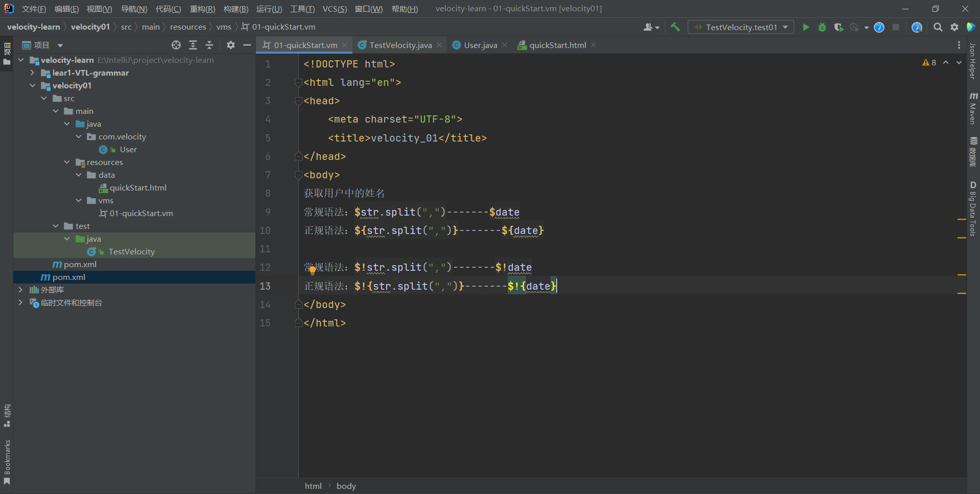Switch to User.java tab
Image resolution: width=980 pixels, height=494 pixels.
pos(480,45)
